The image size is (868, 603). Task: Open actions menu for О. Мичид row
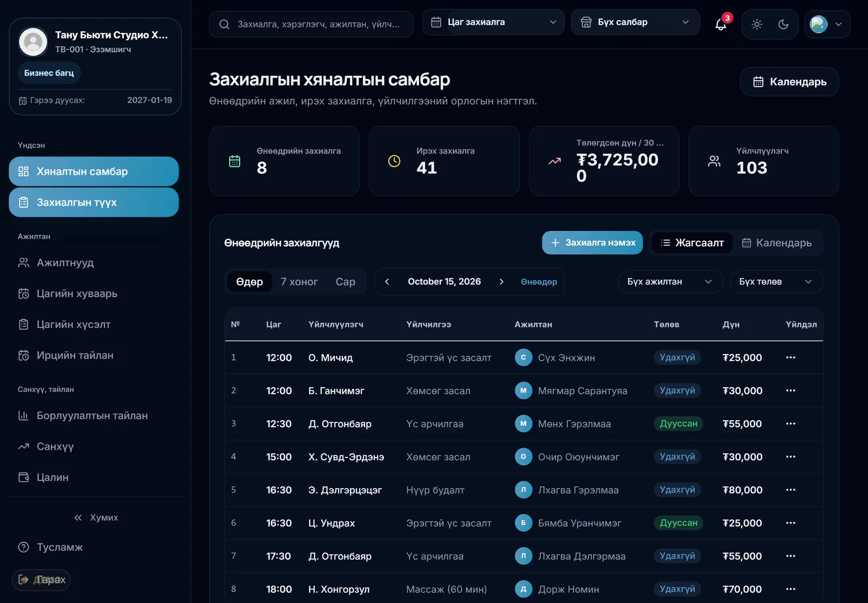point(790,357)
